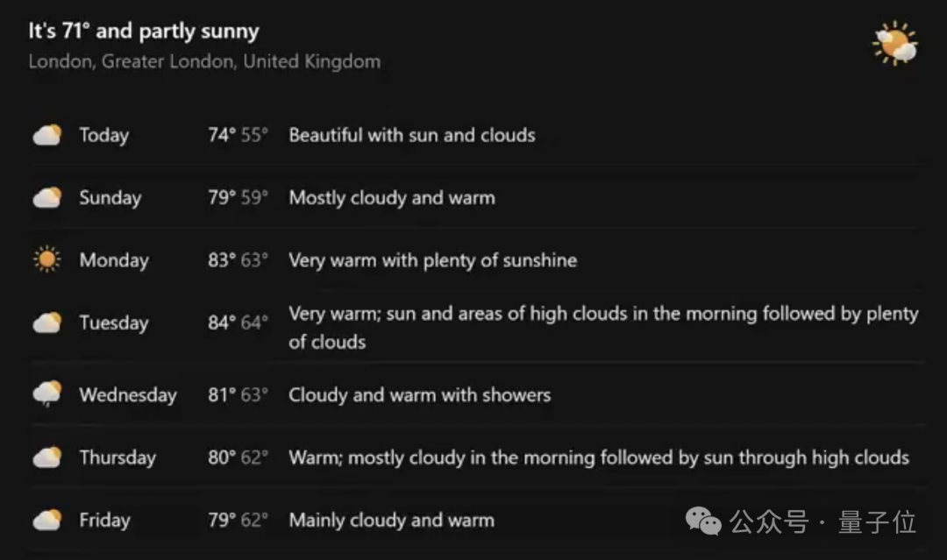Open the London, Greater London location text
Screen dimensions: 947x560
click(x=204, y=61)
